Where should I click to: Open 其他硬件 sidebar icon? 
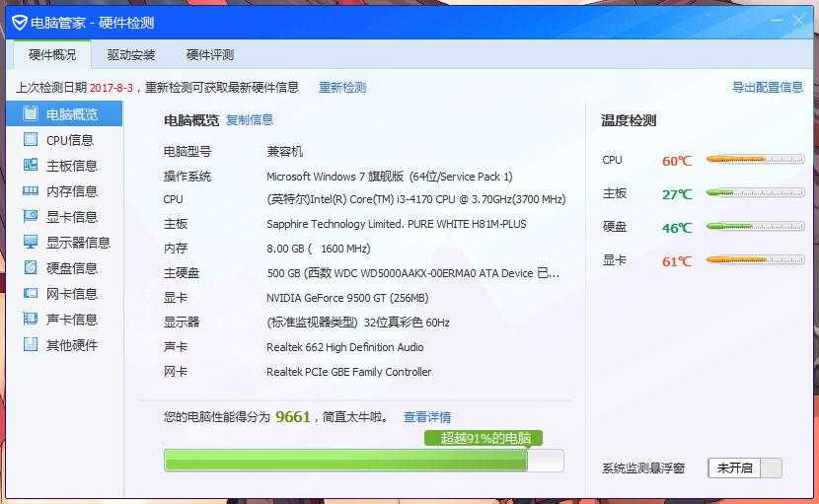point(31,344)
